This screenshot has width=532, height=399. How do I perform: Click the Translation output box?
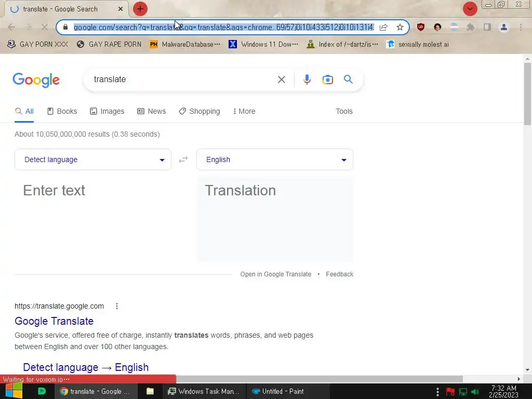[275, 219]
